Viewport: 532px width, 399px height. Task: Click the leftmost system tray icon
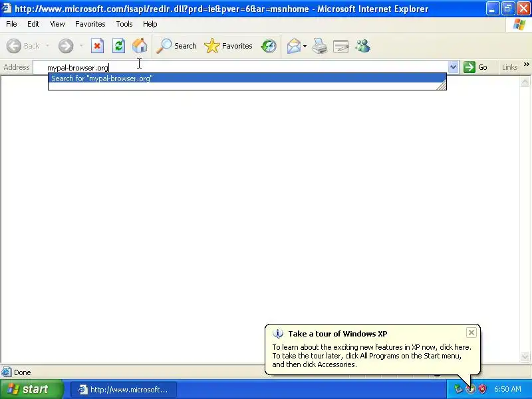click(458, 389)
